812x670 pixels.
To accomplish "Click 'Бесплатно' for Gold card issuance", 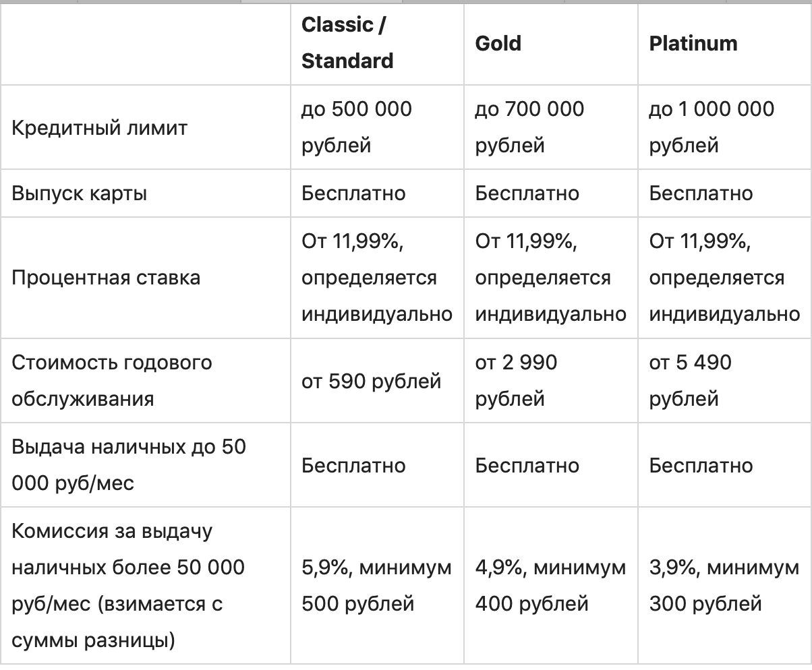I will coord(527,193).
